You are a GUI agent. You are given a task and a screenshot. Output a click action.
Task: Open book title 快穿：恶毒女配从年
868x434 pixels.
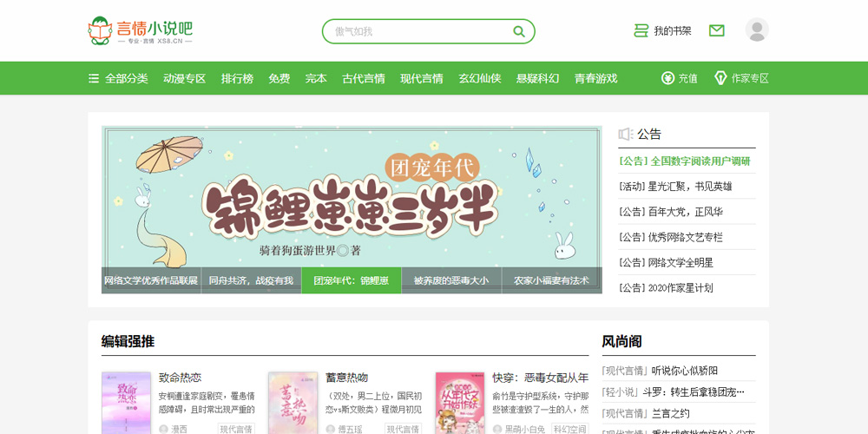pos(540,378)
